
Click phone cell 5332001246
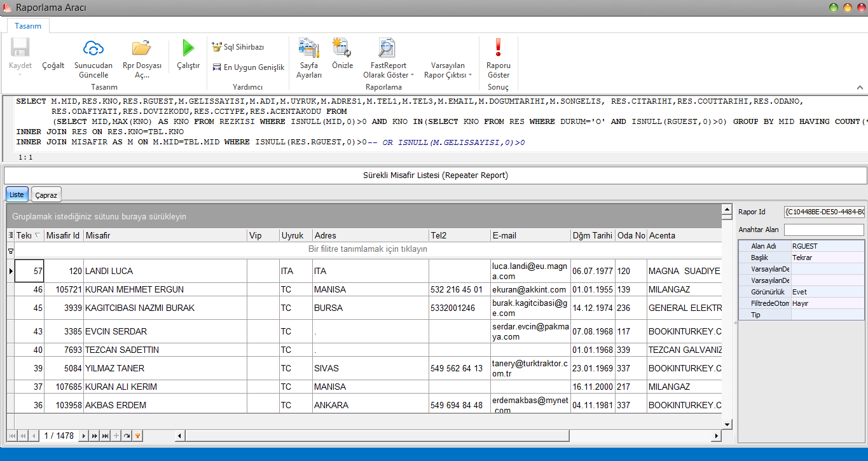click(459, 308)
